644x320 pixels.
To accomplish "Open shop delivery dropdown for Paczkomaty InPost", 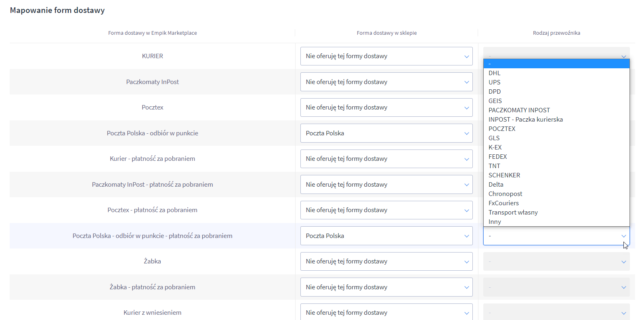I will tap(386, 82).
